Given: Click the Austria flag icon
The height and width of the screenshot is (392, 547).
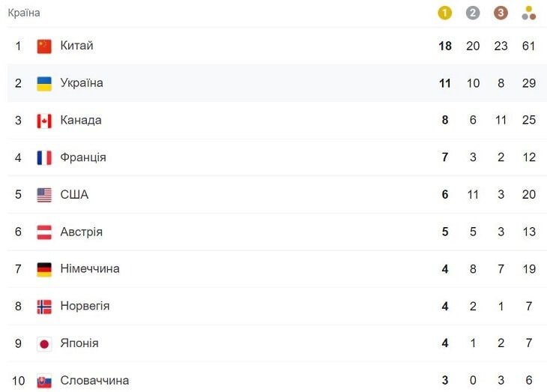Looking at the screenshot, I should (44, 232).
